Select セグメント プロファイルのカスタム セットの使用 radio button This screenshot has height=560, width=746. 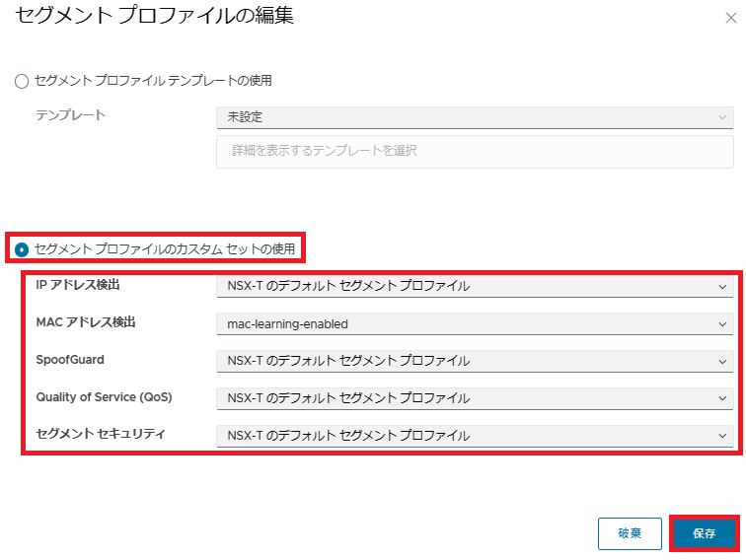(x=22, y=248)
